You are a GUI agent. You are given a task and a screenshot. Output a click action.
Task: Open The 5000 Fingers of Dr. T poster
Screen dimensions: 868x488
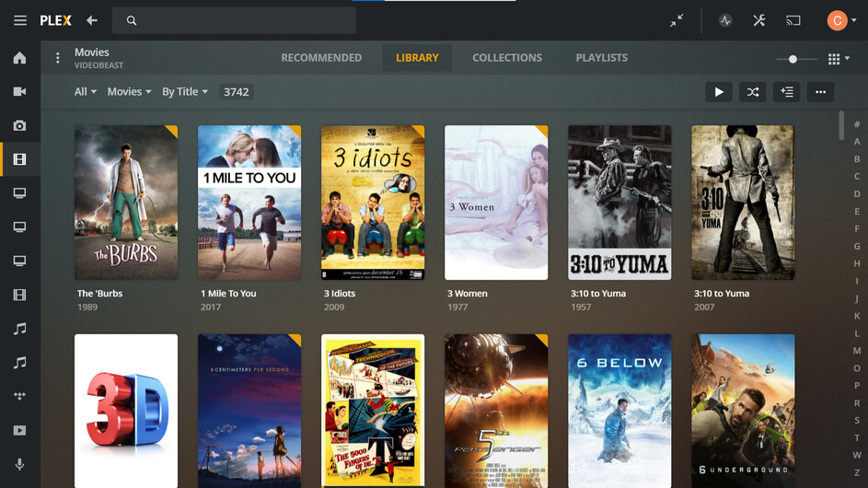[x=373, y=411]
